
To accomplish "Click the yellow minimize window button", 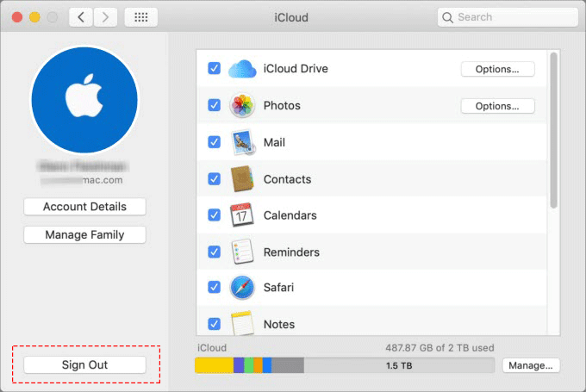I will [34, 17].
